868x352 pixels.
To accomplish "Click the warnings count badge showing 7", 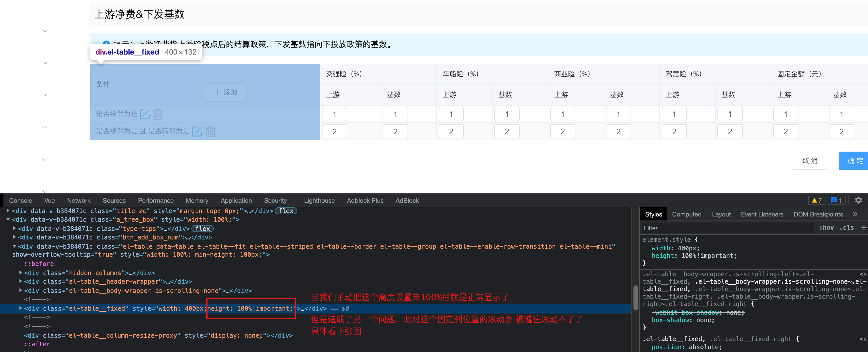I will (817, 200).
